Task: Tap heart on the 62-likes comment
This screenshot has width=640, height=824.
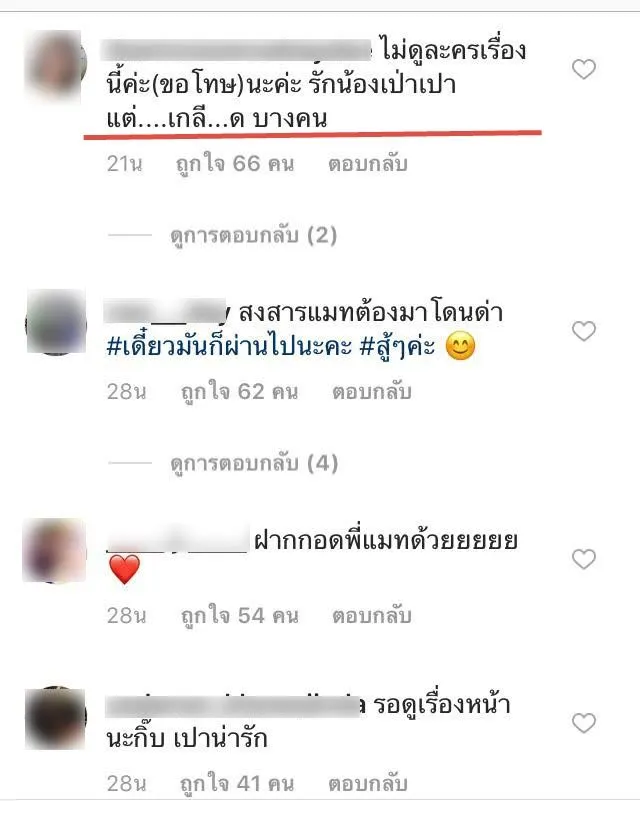Action: pyautogui.click(x=584, y=331)
